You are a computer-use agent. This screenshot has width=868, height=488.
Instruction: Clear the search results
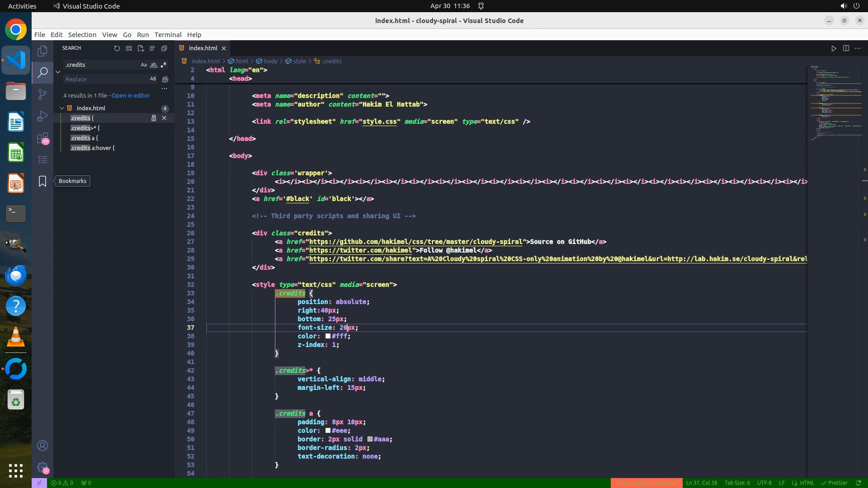pyautogui.click(x=129, y=48)
